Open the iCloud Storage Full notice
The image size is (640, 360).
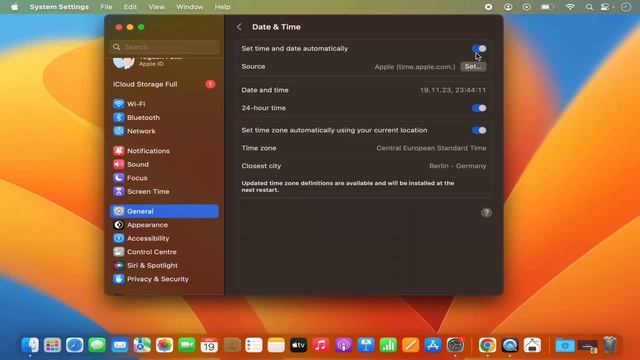pyautogui.click(x=164, y=84)
